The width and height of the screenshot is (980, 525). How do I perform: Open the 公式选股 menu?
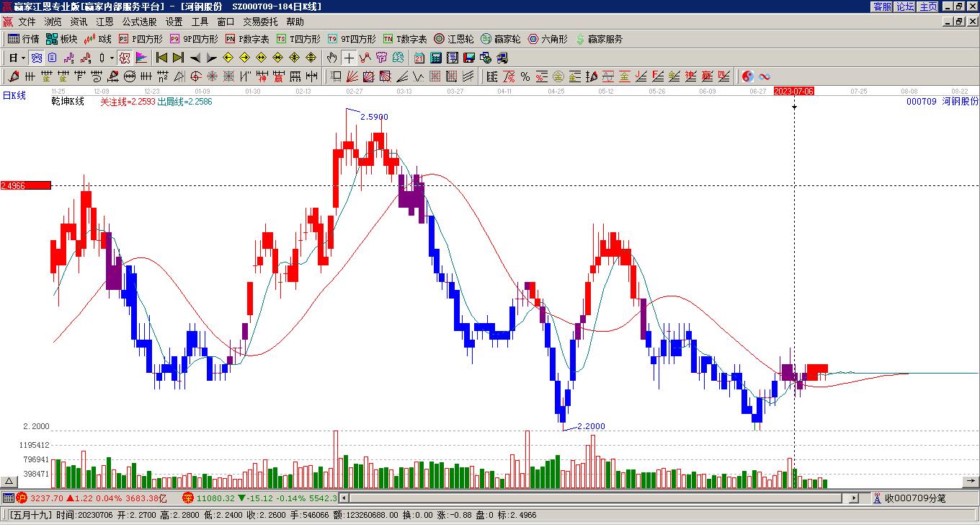tap(139, 22)
